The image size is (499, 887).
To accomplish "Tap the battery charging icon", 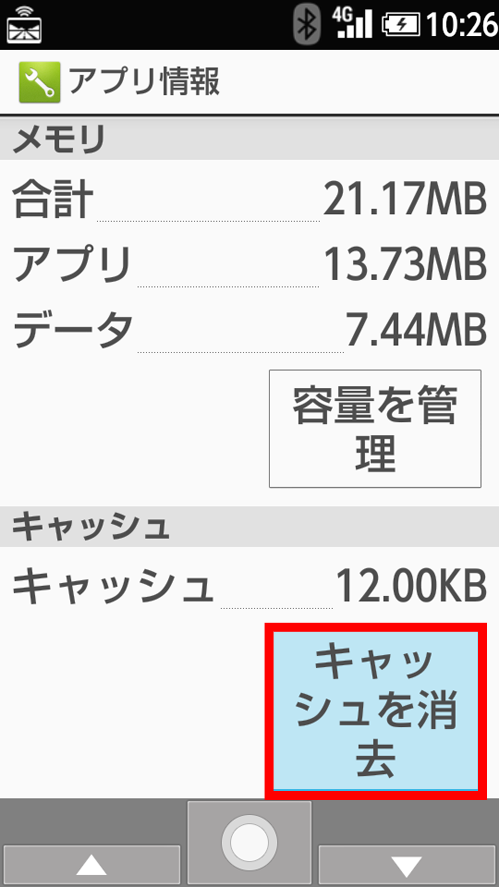I will click(x=401, y=24).
